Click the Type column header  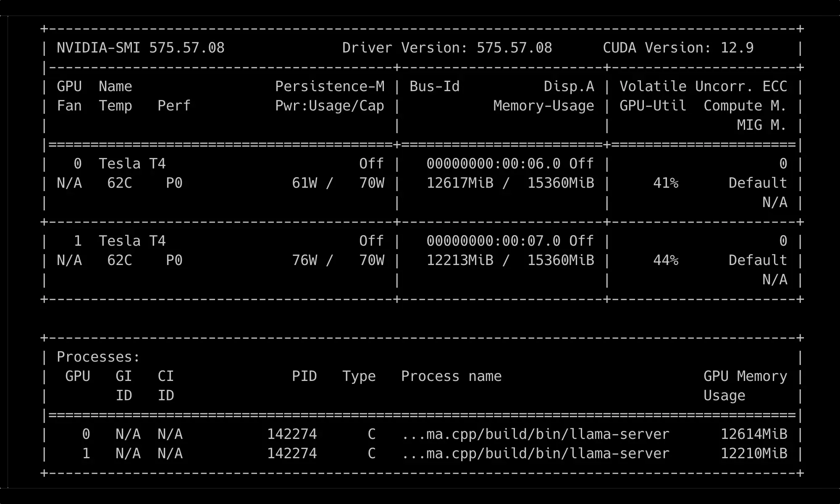(x=359, y=376)
